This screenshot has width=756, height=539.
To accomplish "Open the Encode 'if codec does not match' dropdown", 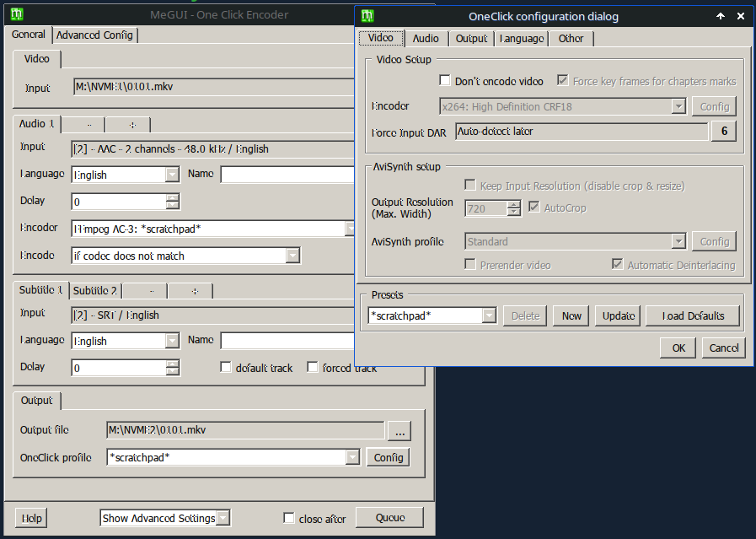I will point(292,256).
